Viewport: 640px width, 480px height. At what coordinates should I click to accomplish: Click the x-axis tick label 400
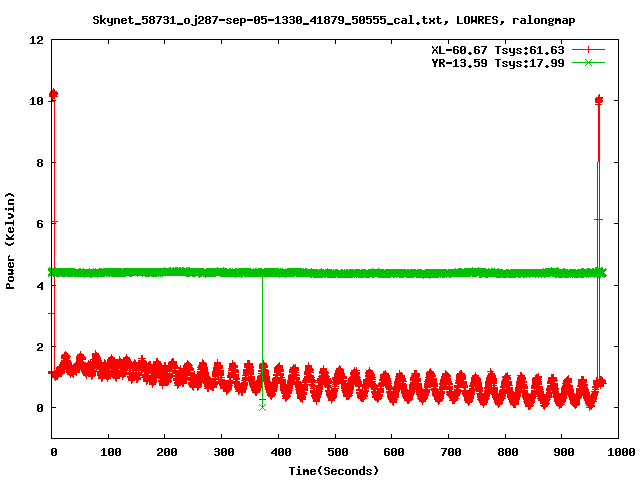click(281, 452)
